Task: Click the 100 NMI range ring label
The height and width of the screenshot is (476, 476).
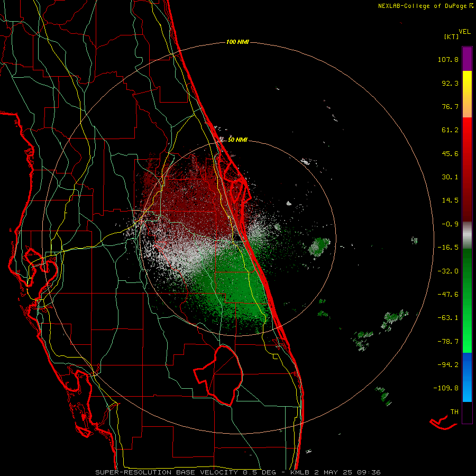Action: coord(237,42)
